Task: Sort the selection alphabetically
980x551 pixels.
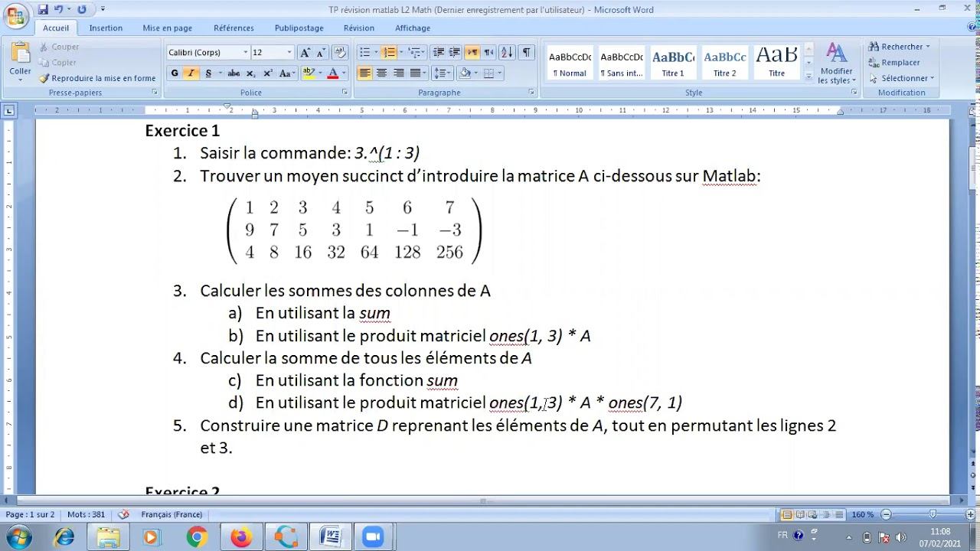Action: (507, 52)
